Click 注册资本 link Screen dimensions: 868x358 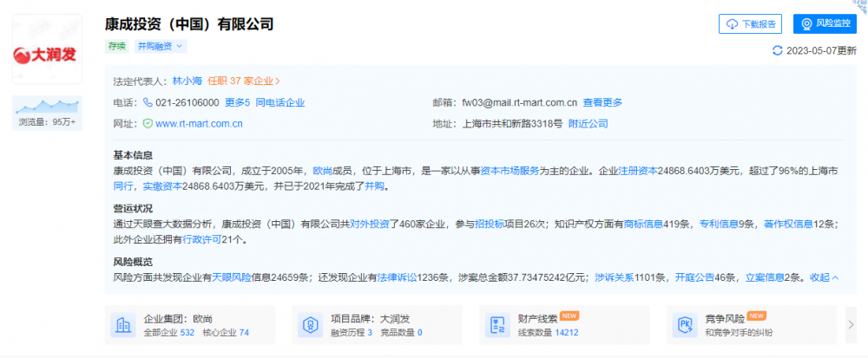[x=637, y=171]
